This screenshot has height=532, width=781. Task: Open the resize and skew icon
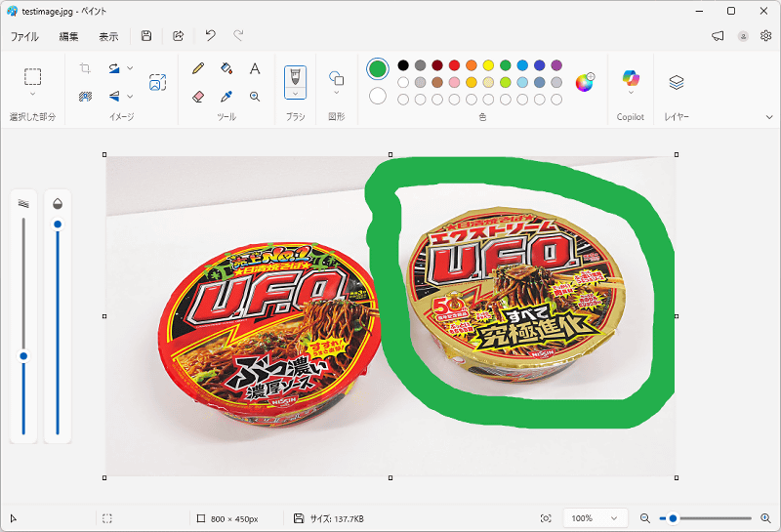pos(157,82)
